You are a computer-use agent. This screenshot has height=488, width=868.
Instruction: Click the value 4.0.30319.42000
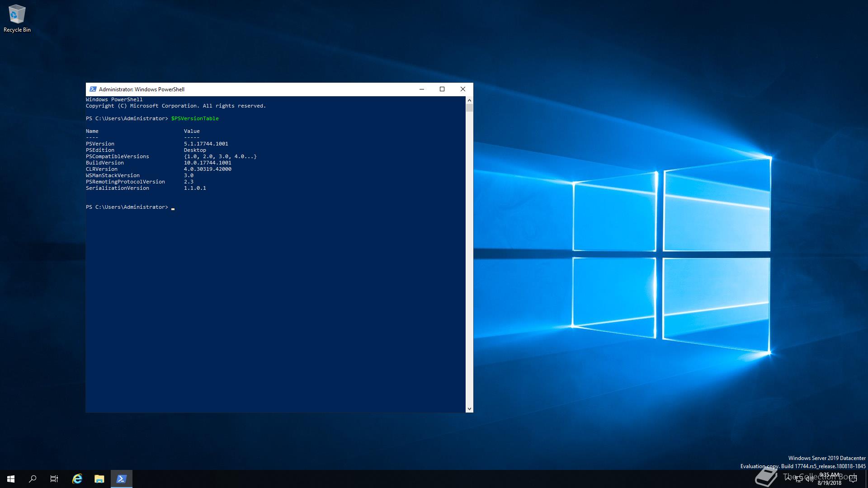208,169
